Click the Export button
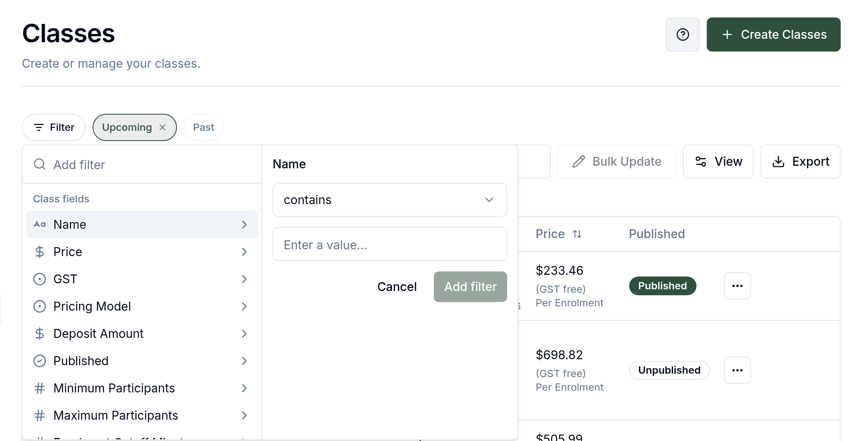 pyautogui.click(x=801, y=161)
